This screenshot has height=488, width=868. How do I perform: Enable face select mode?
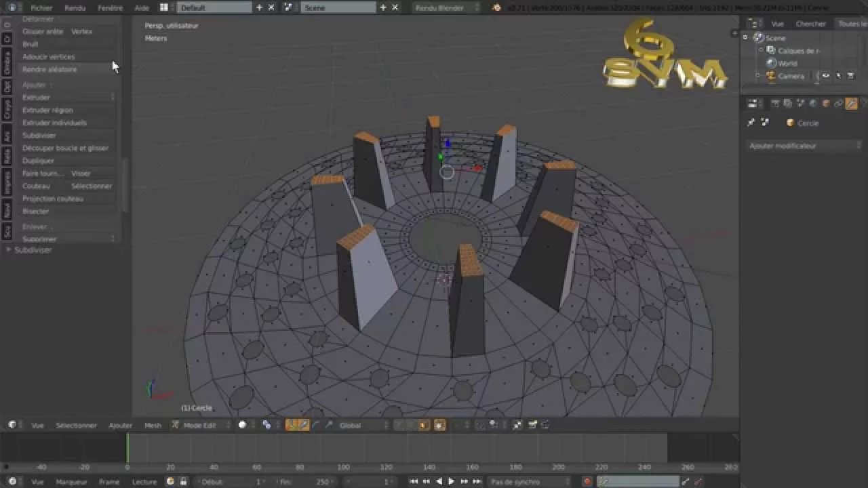pyautogui.click(x=423, y=425)
